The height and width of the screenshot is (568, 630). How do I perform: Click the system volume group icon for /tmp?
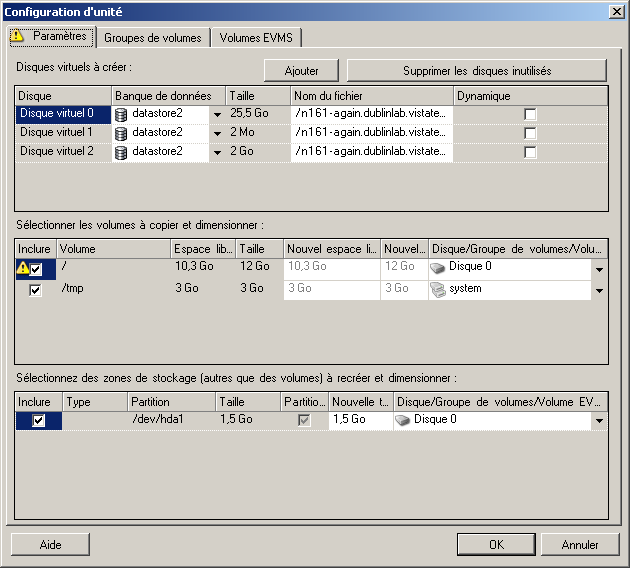pyautogui.click(x=438, y=289)
